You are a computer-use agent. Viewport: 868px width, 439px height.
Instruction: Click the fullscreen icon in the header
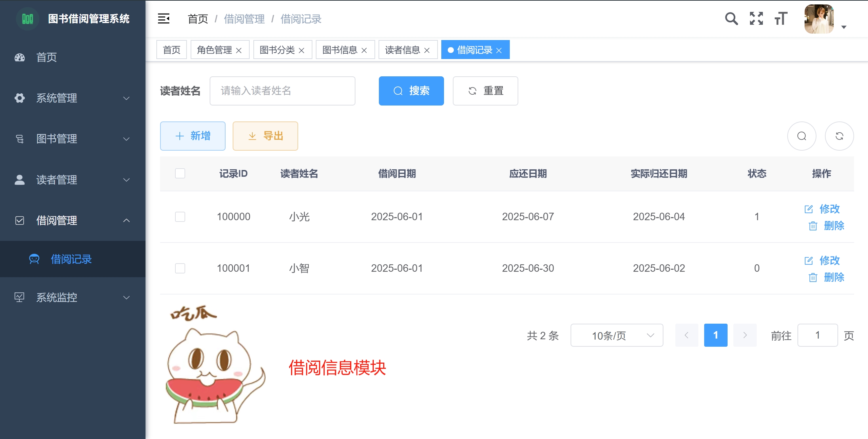pos(756,19)
